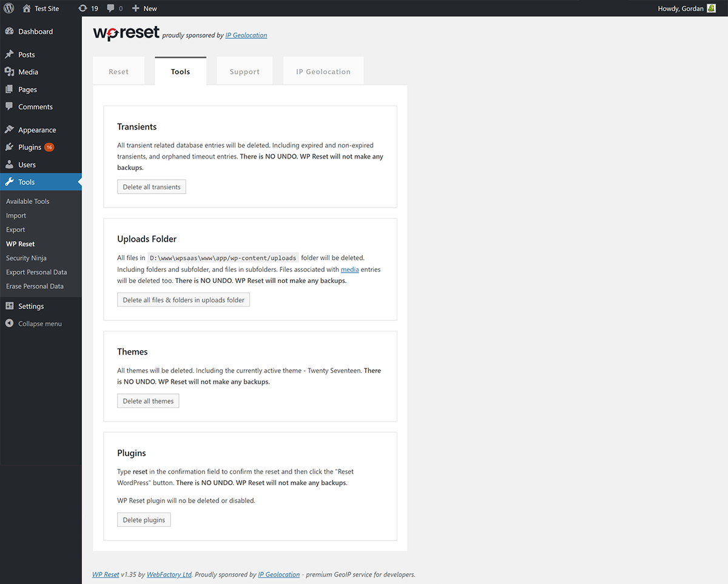This screenshot has height=584, width=728.
Task: Switch to the Reset tab
Action: (118, 72)
